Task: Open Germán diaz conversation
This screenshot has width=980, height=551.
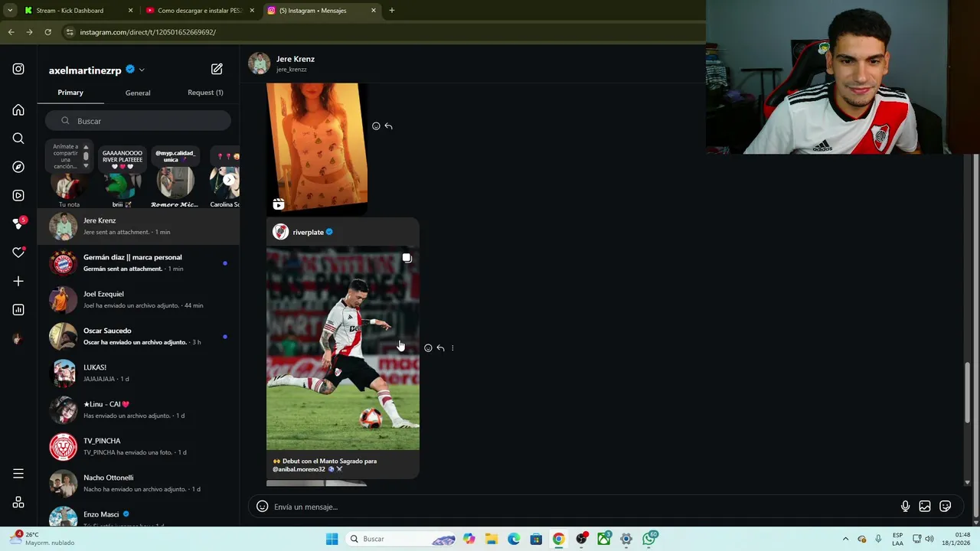Action: point(139,263)
